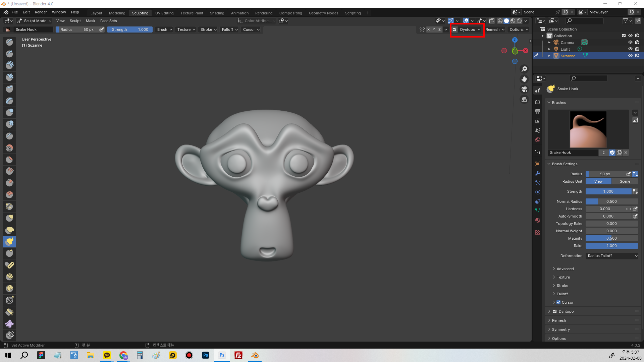Open the Texture dropdown in header
Screen dimensions: 644x362
(x=186, y=29)
